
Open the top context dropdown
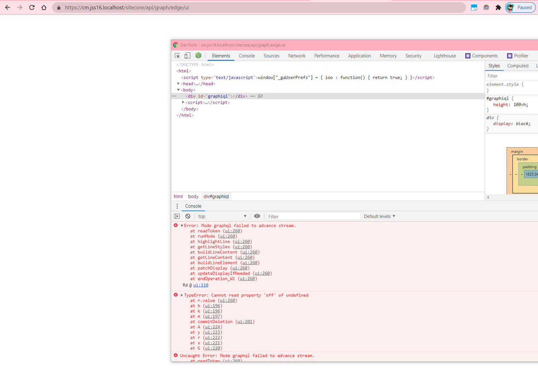(222, 216)
